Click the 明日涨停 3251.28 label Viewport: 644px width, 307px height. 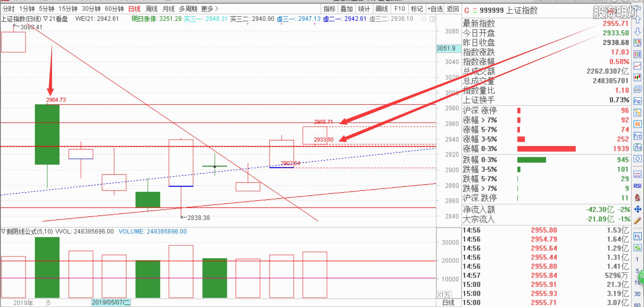pos(156,19)
